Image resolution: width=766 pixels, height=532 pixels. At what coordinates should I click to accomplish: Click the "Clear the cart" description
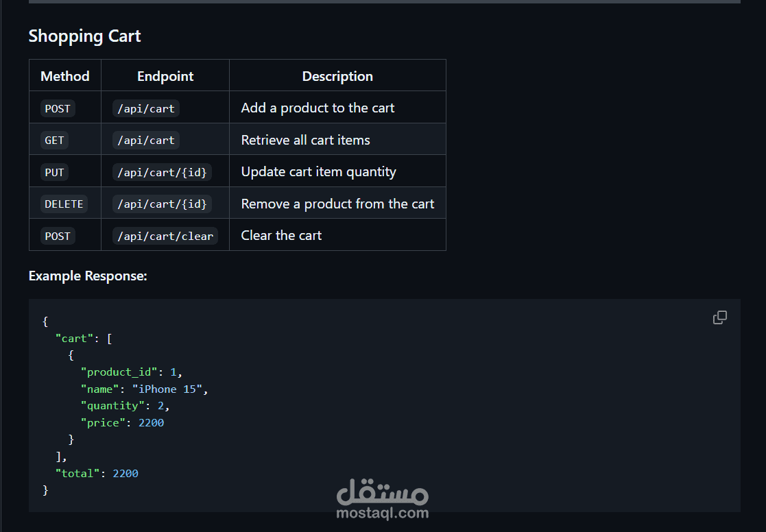281,235
